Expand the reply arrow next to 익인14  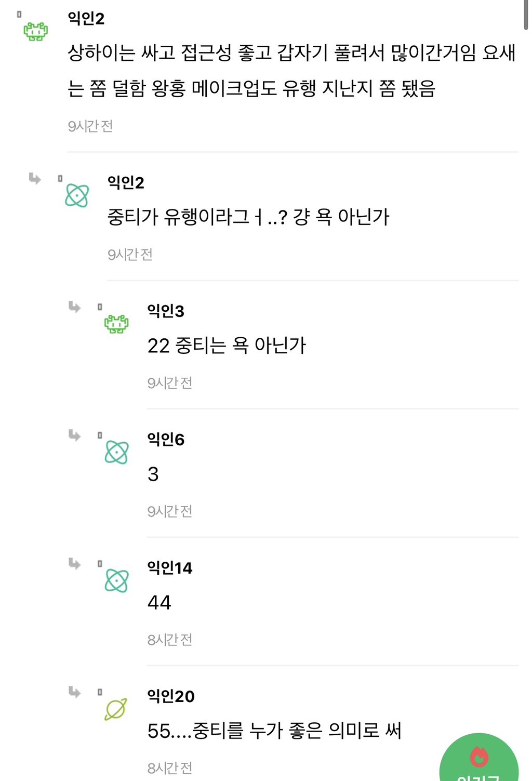74,564
